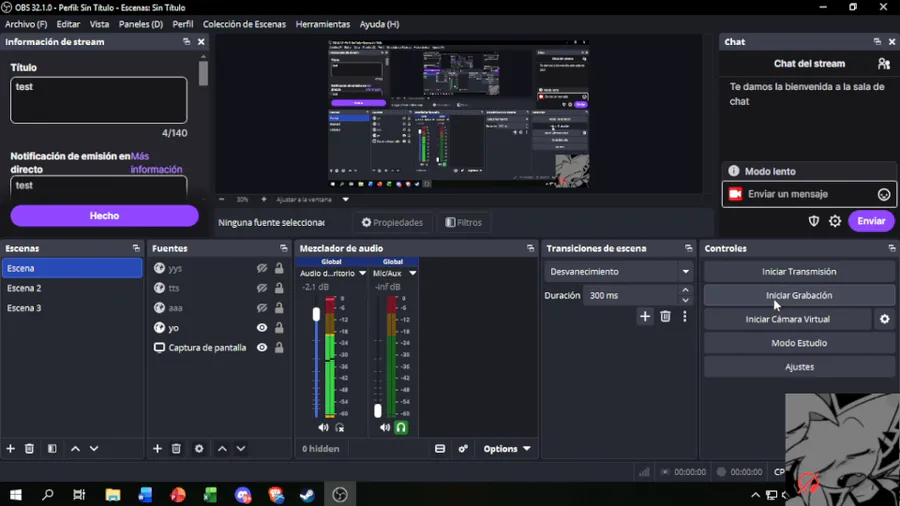Add a new source in Fuentes panel
900x506 pixels.
click(157, 449)
